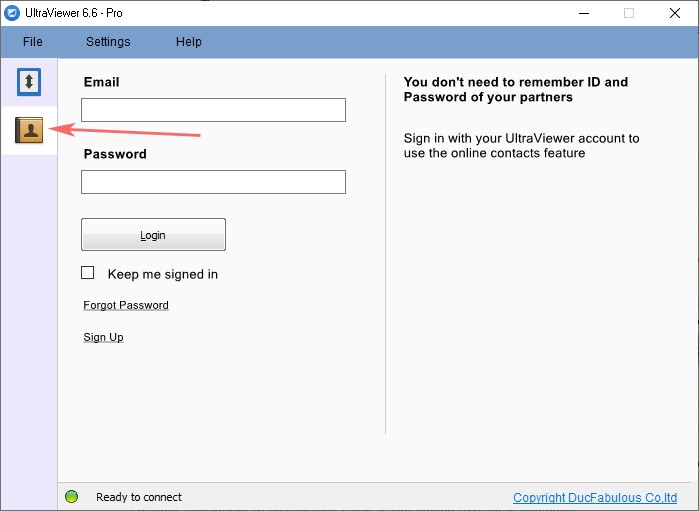Click the Ready to connect status text

[x=139, y=497]
